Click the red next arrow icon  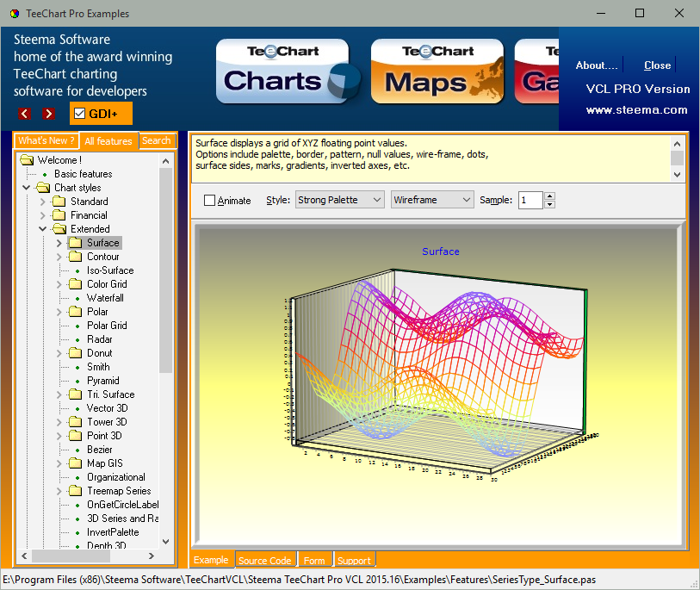point(49,114)
